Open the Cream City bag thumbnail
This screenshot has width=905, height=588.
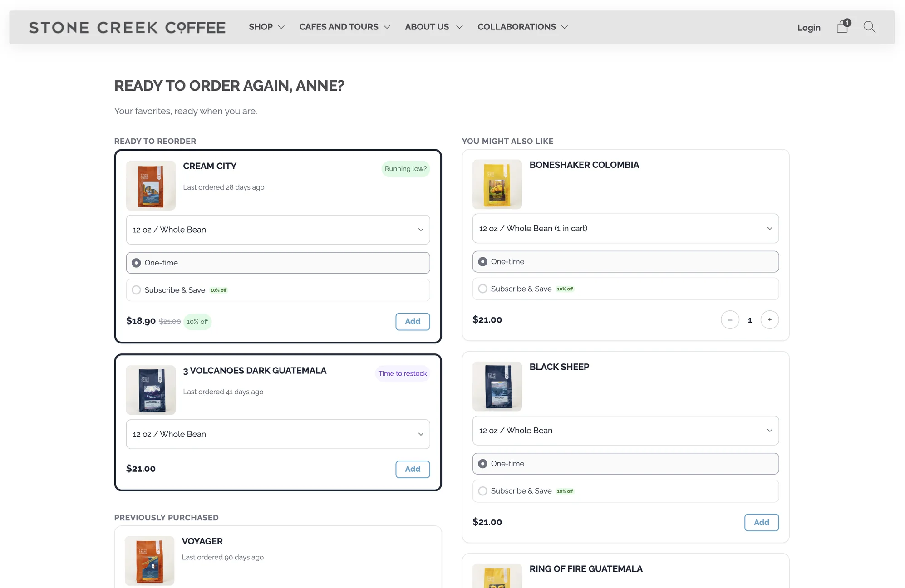coord(151,185)
